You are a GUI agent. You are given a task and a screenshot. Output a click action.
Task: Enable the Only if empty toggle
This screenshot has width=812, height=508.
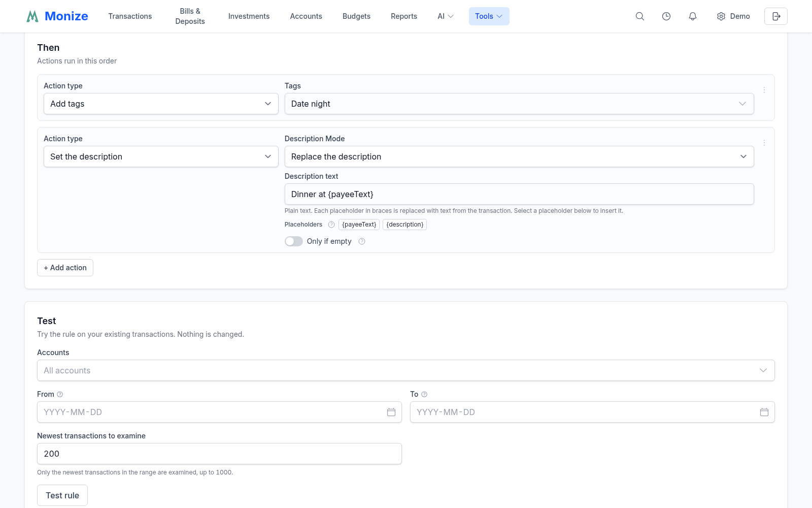click(x=294, y=241)
